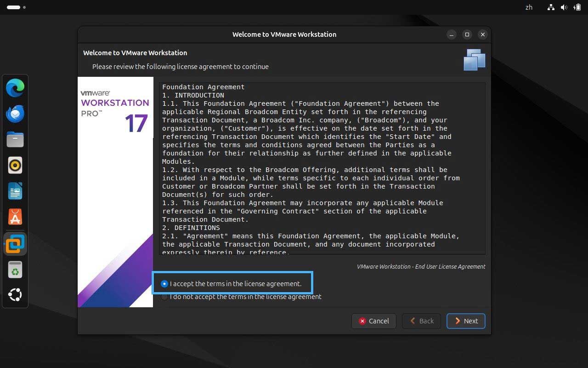Maximize the VMware Workstation window

click(467, 34)
